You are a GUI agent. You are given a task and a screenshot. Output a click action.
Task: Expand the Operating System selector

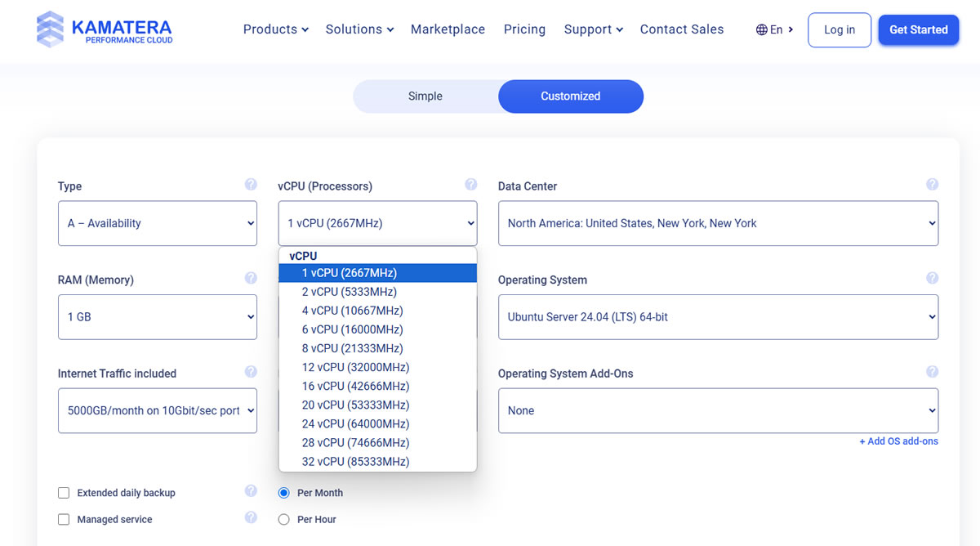(x=718, y=317)
